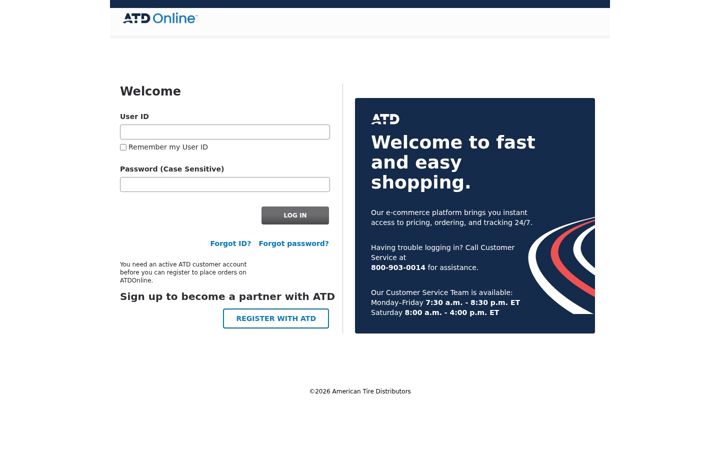720x450 pixels.
Task: Click the Saturday 8:00 a.m. hours line
Action: click(x=435, y=313)
